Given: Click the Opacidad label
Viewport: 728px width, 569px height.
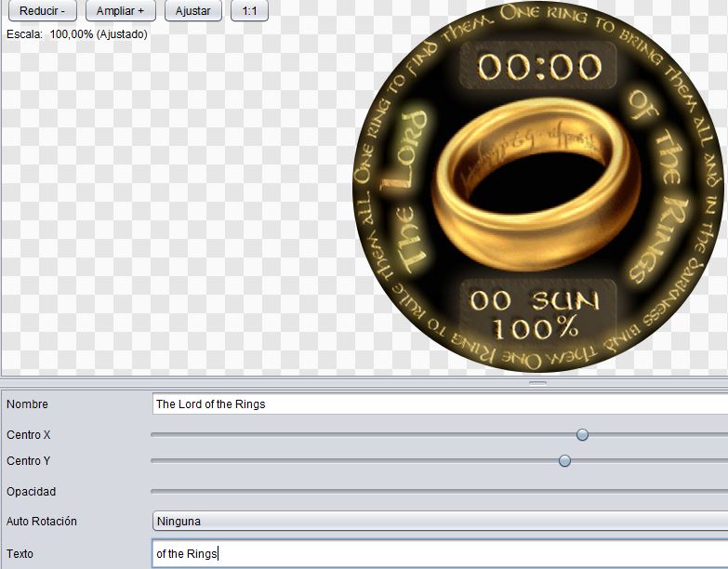Looking at the screenshot, I should [x=31, y=492].
